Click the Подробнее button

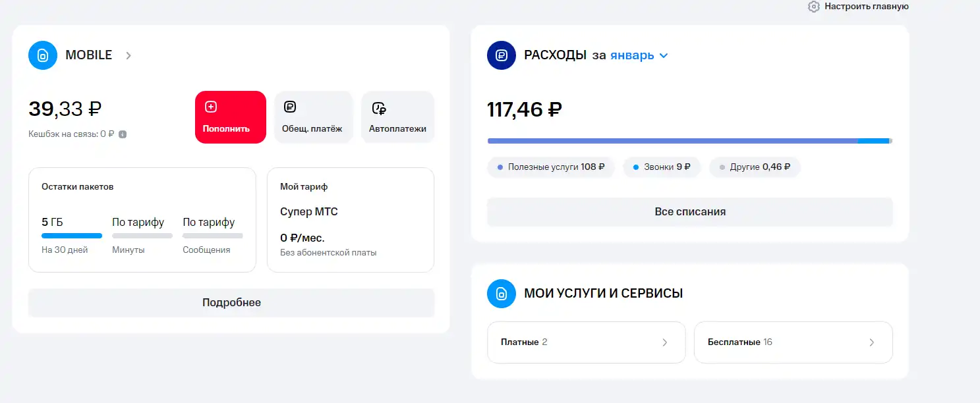pyautogui.click(x=231, y=303)
